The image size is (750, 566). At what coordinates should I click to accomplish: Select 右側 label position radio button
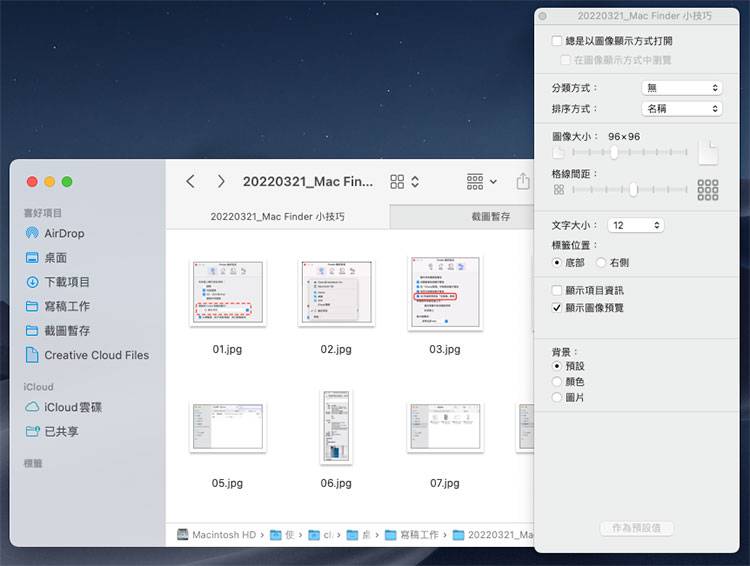tap(600, 262)
